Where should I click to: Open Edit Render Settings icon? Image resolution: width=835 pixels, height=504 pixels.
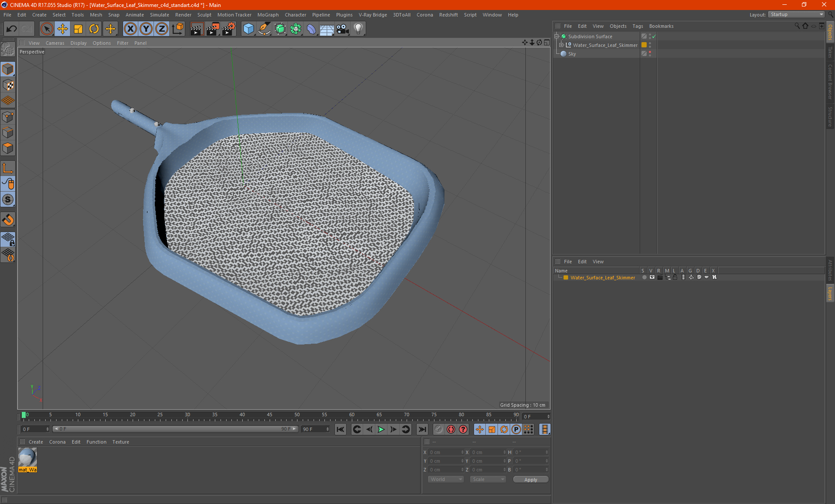point(229,29)
